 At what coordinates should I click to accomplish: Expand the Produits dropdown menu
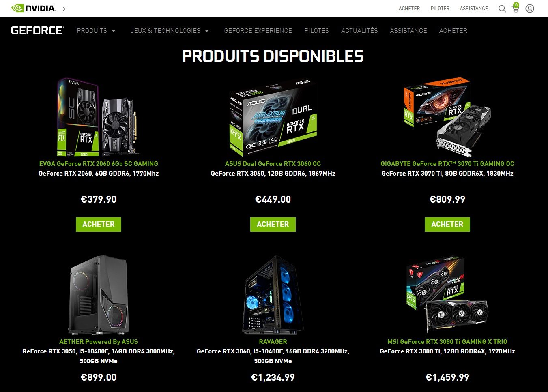pyautogui.click(x=96, y=31)
